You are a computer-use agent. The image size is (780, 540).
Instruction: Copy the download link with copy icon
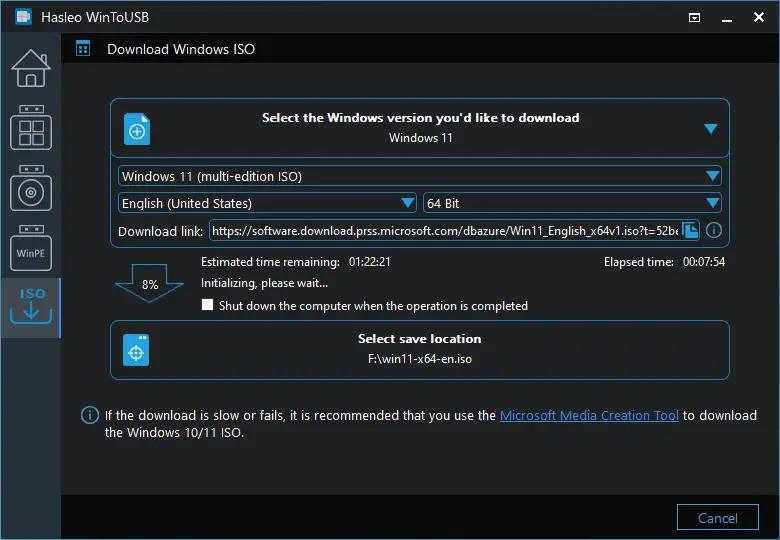pyautogui.click(x=690, y=230)
